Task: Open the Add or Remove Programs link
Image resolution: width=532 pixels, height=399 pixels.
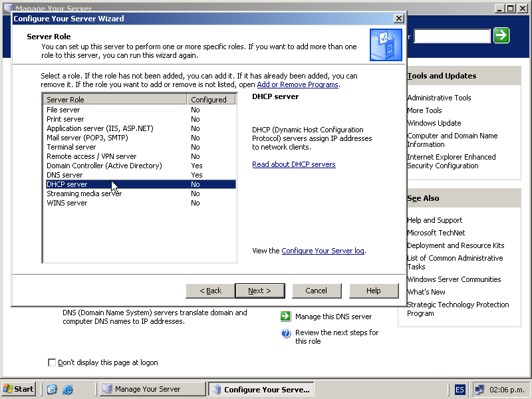Action: point(297,84)
